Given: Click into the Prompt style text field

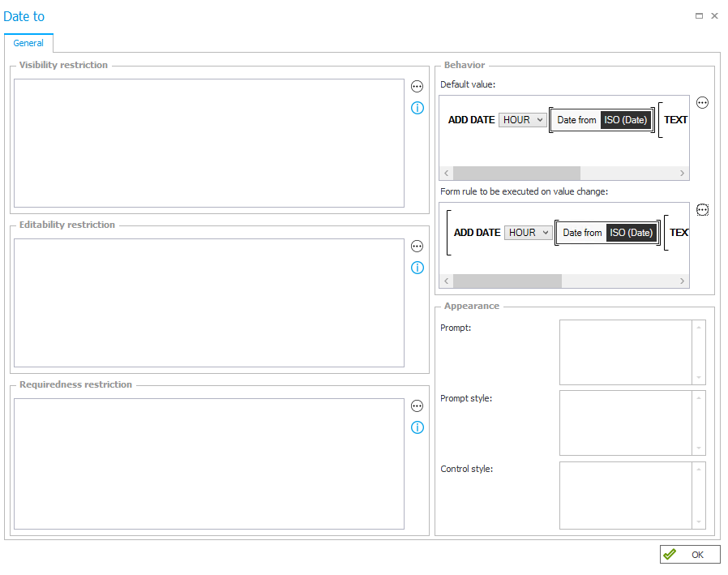Looking at the screenshot, I should 626,423.
